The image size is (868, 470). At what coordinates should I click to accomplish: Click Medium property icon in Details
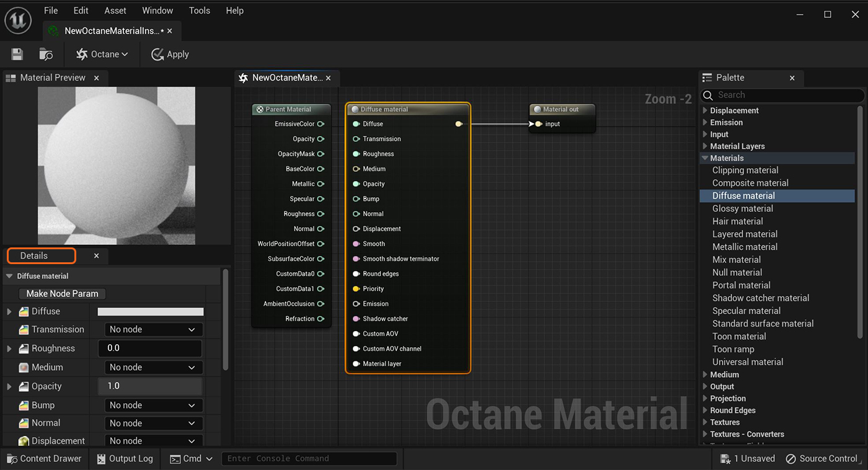(24, 367)
